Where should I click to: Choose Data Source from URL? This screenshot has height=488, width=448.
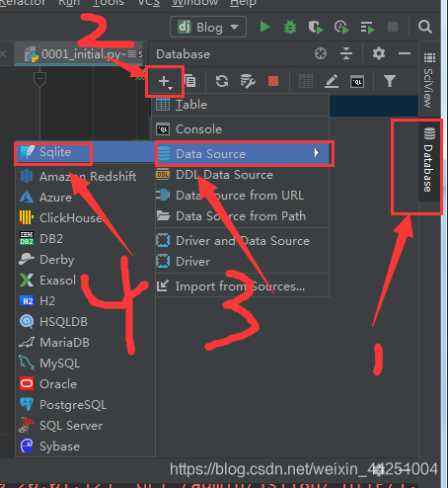[x=242, y=196]
